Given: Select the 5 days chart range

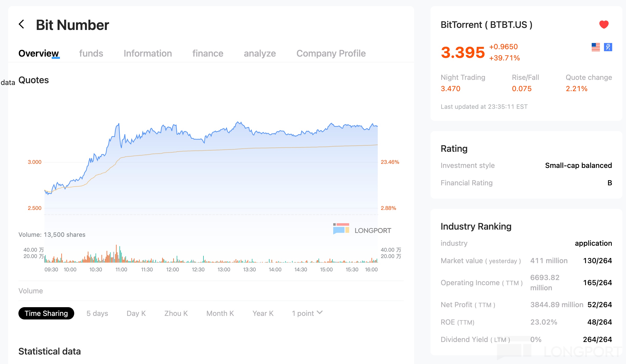Looking at the screenshot, I should pyautogui.click(x=97, y=313).
